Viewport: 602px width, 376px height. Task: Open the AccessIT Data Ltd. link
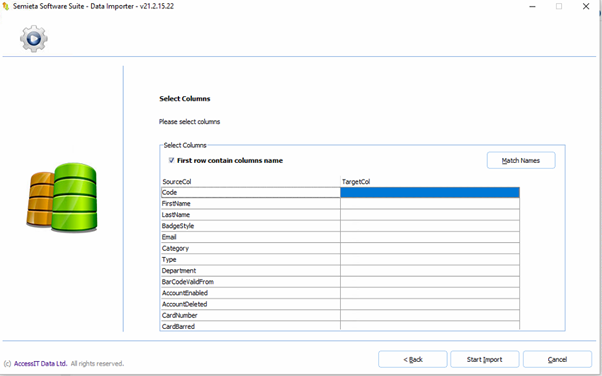[41, 363]
